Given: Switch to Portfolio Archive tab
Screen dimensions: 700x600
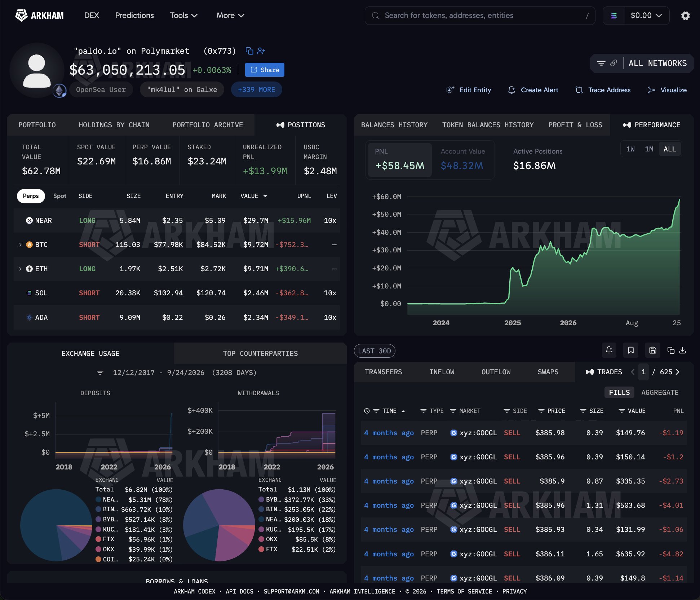Looking at the screenshot, I should pyautogui.click(x=208, y=125).
